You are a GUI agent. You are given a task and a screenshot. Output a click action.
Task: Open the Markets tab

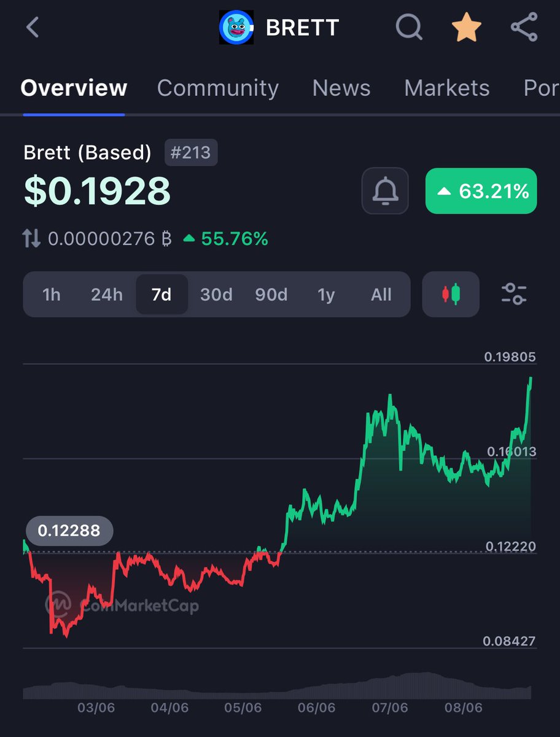point(447,88)
